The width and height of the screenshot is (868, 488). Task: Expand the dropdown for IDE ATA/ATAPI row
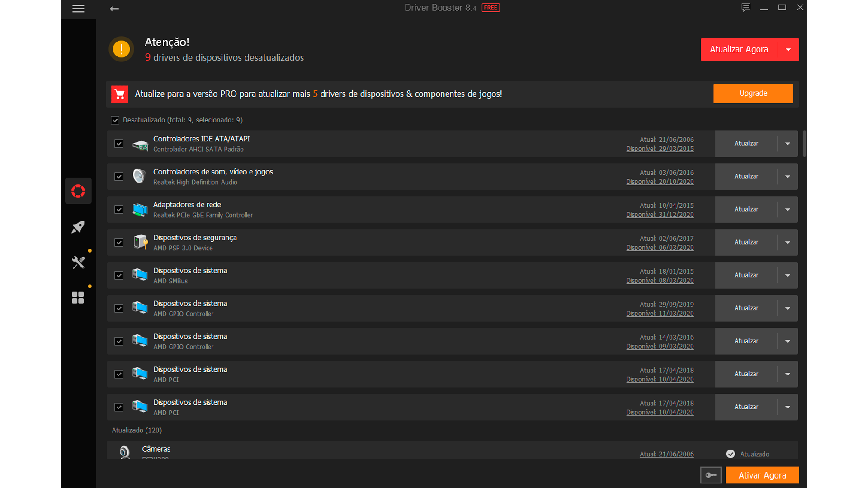pos(788,144)
